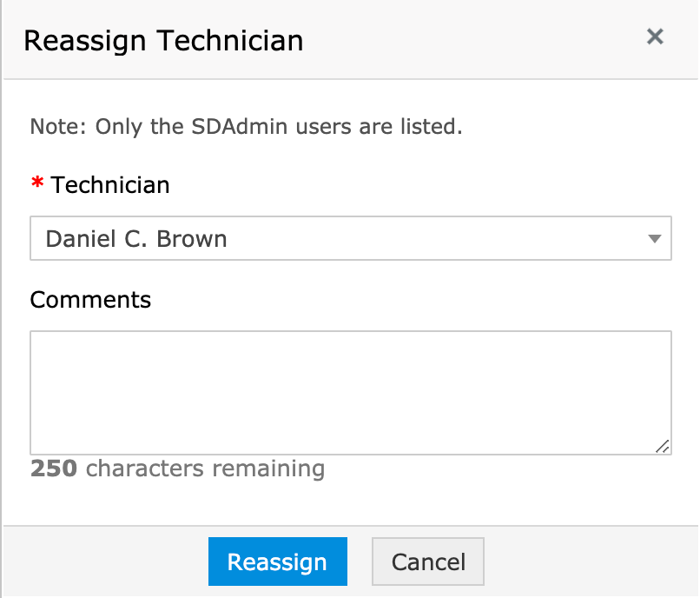Open the Technician dropdown list
Screen dimensions: 700x598
pos(350,239)
